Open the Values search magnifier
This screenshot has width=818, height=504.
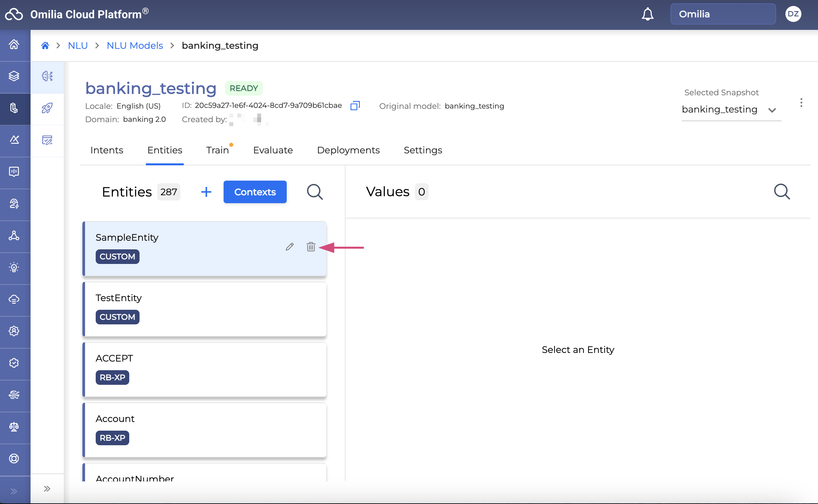[781, 192]
